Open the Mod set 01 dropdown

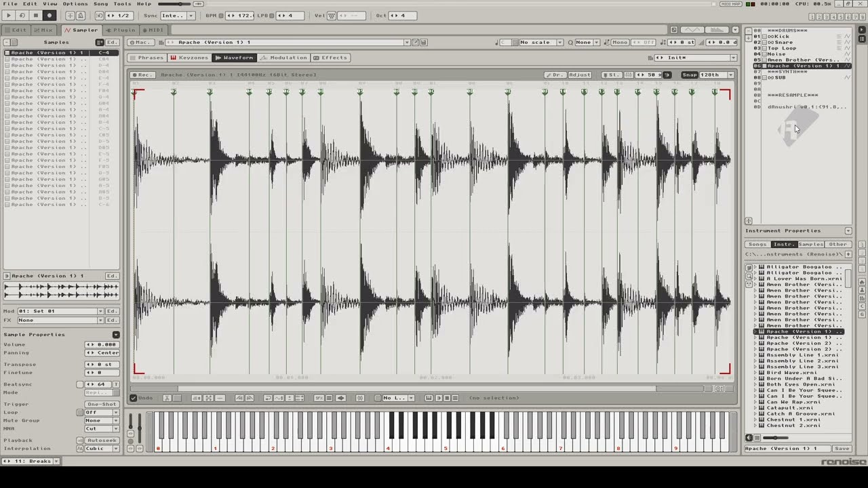(60, 311)
